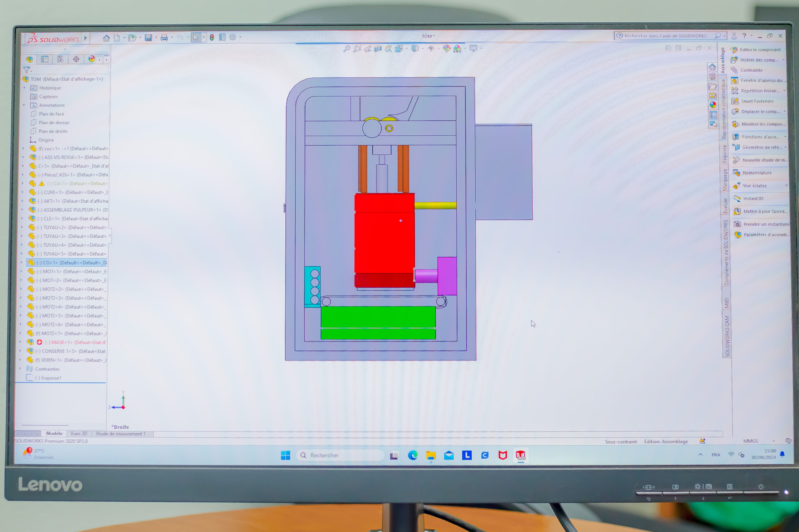Screen dimensions: 799x532
Task: Select the ASSEMBLAGE PULPEUR<1> tree item
Action: [68, 210]
